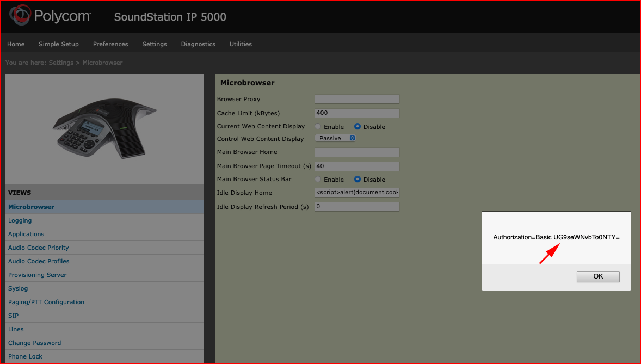Open the Syslog view
641x364 pixels.
(18, 288)
